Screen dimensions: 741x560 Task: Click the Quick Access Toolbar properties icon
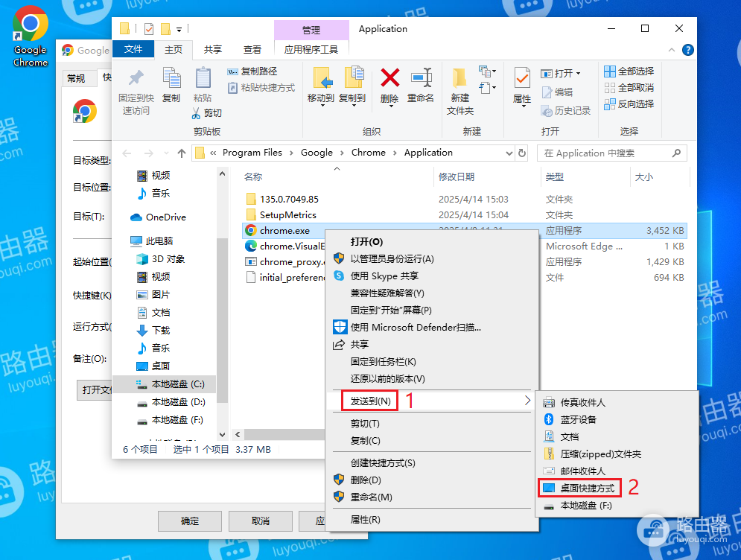click(x=149, y=29)
